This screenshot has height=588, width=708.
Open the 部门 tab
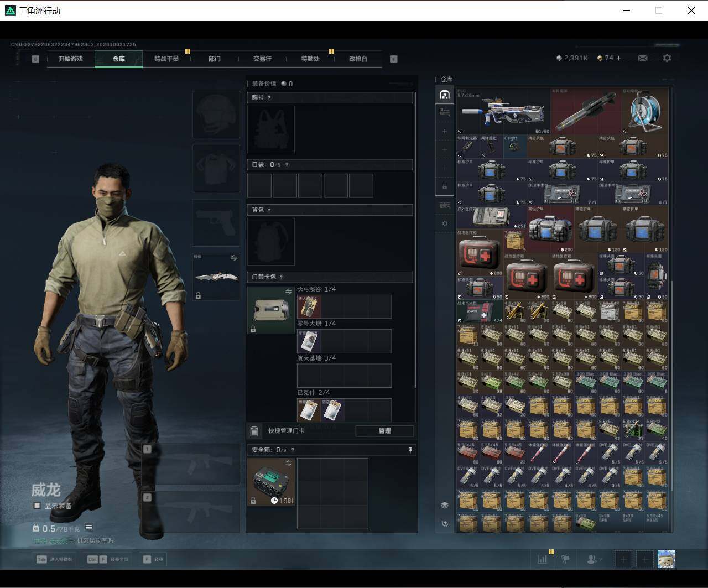coord(215,59)
